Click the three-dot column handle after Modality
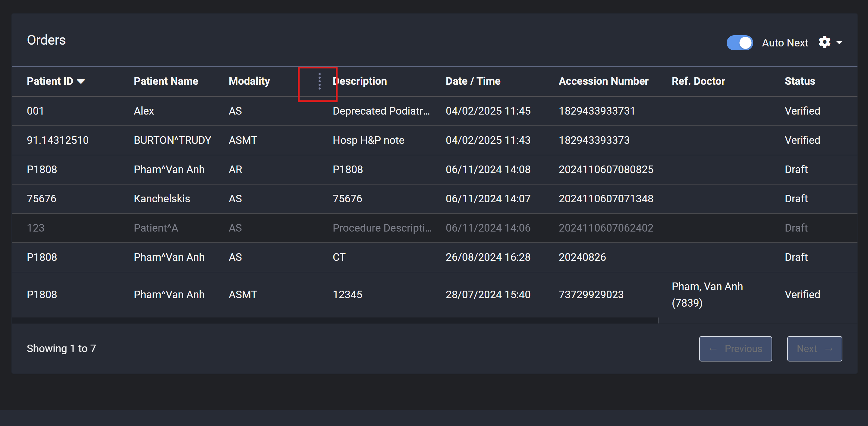Screen dimensions: 868x426 [x=319, y=81]
